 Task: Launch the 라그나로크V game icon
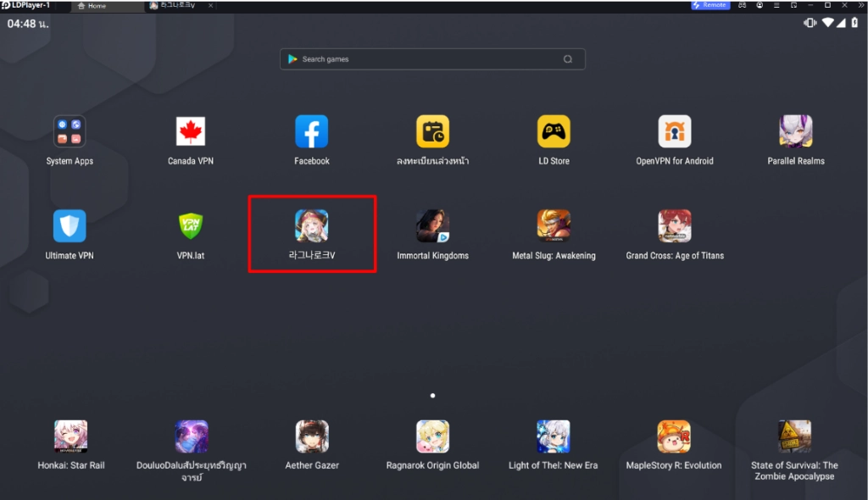tap(312, 226)
